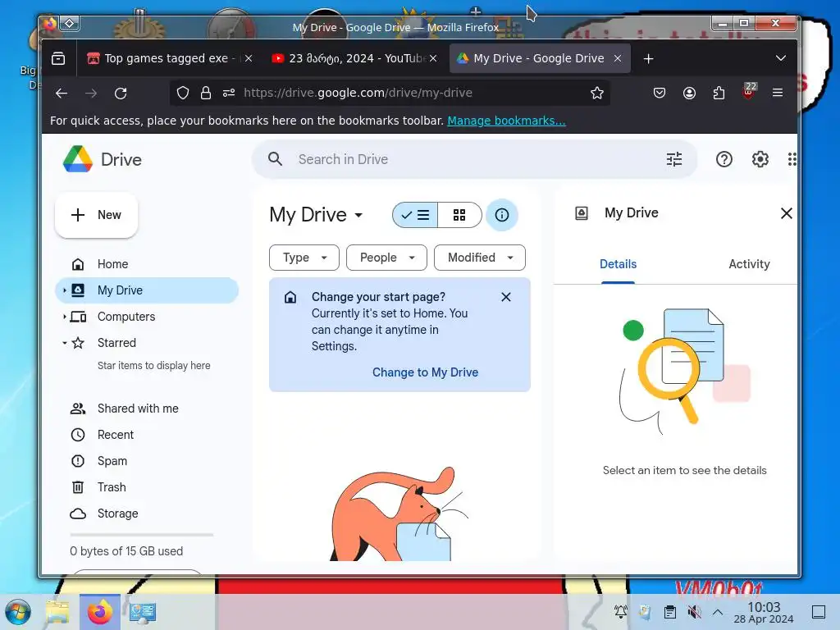840x630 pixels.
Task: Open the Start menu orb
Action: click(18, 612)
